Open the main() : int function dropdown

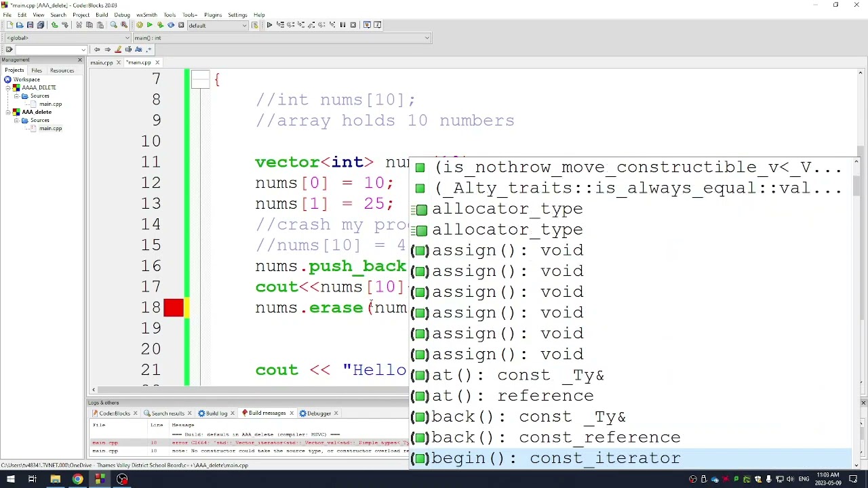[281, 38]
